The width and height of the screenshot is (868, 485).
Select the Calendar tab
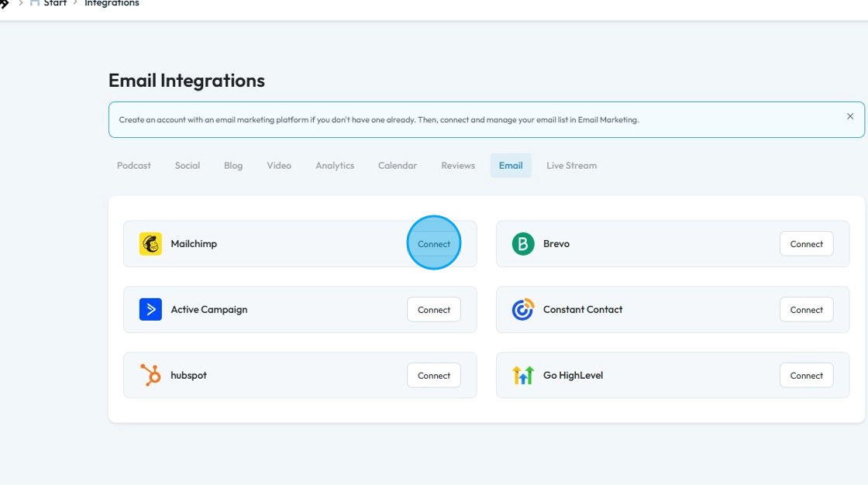(398, 166)
